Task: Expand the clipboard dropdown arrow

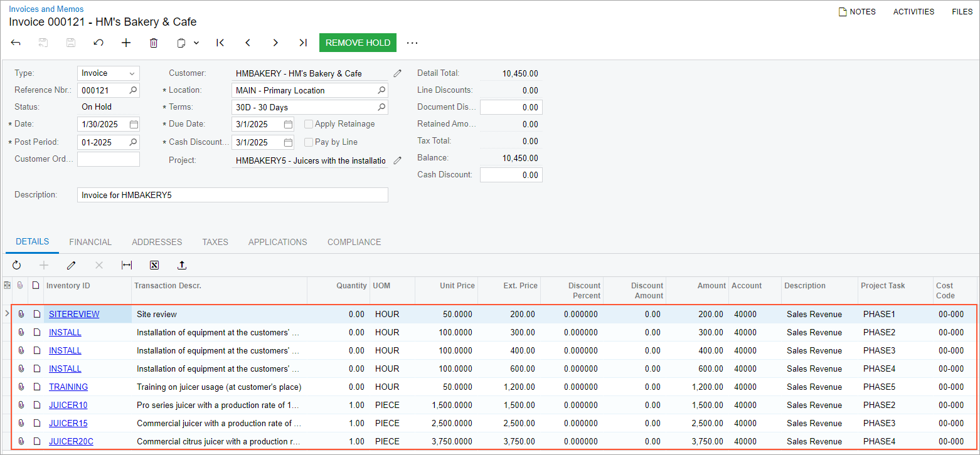Action: tap(196, 43)
